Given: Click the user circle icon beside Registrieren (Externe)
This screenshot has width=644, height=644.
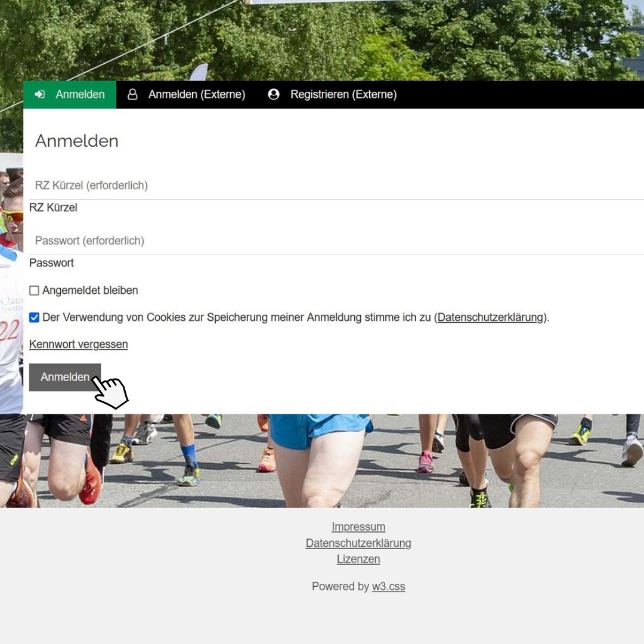Looking at the screenshot, I should click(274, 95).
